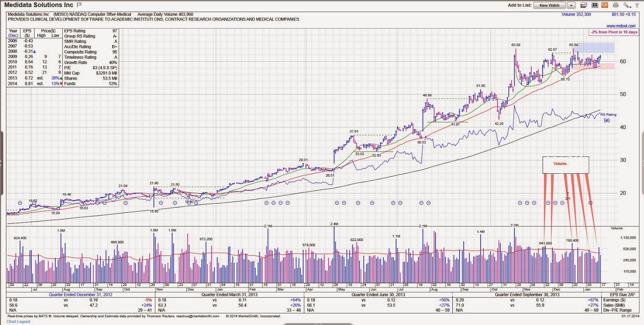Click the leftmost circled-minus marker in June 2012
644x325 pixels.
tap(20, 203)
